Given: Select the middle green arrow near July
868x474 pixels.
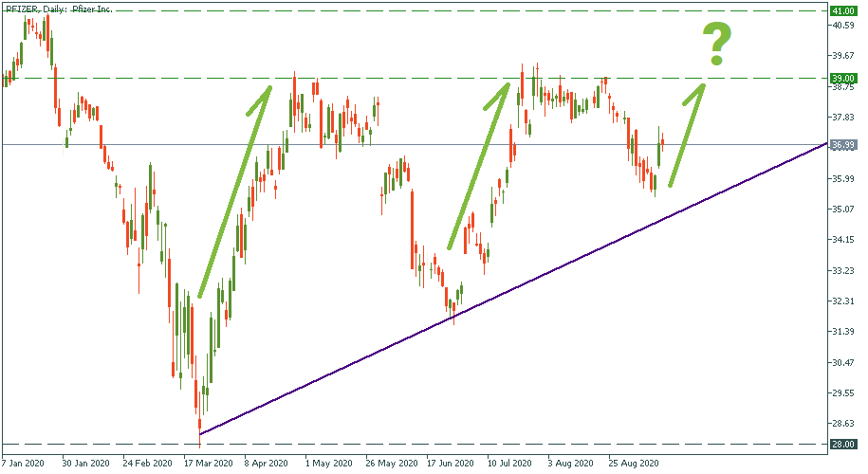Looking at the screenshot, I should (479, 167).
